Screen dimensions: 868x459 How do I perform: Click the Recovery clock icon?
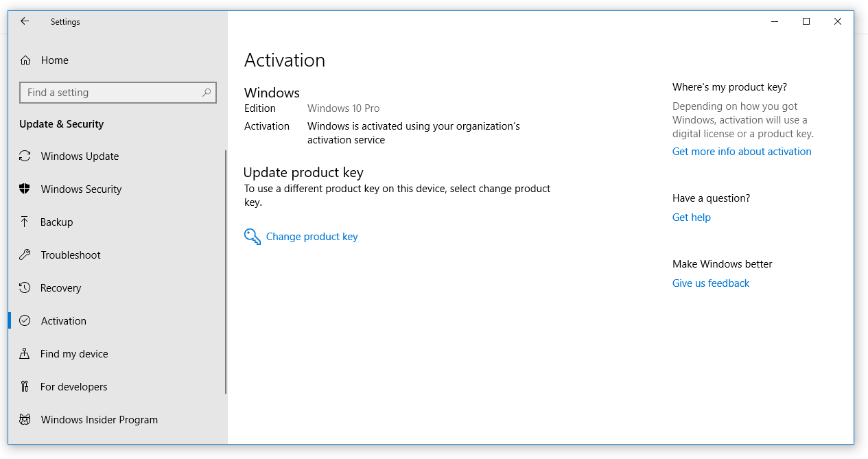point(25,288)
